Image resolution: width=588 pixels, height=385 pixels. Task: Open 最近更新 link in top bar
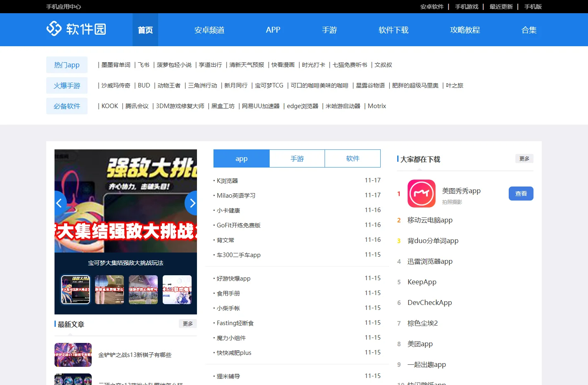pos(501,7)
